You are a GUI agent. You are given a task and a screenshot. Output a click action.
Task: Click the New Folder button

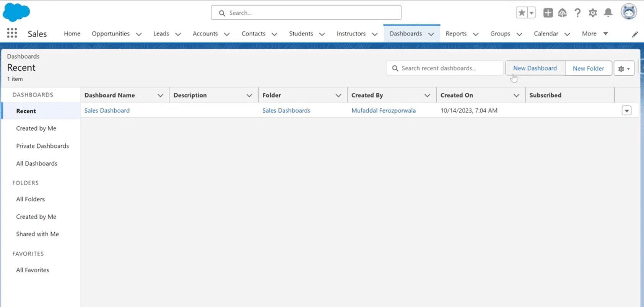[x=589, y=68]
